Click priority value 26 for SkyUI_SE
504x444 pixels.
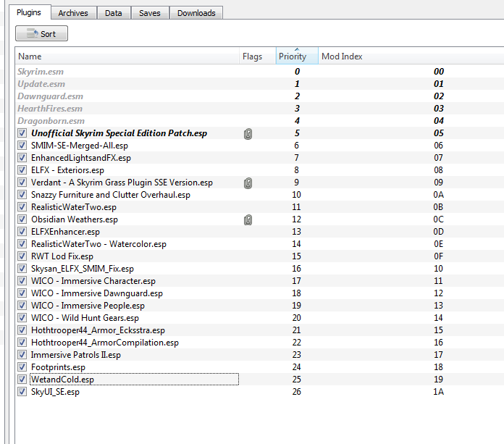[x=297, y=392]
